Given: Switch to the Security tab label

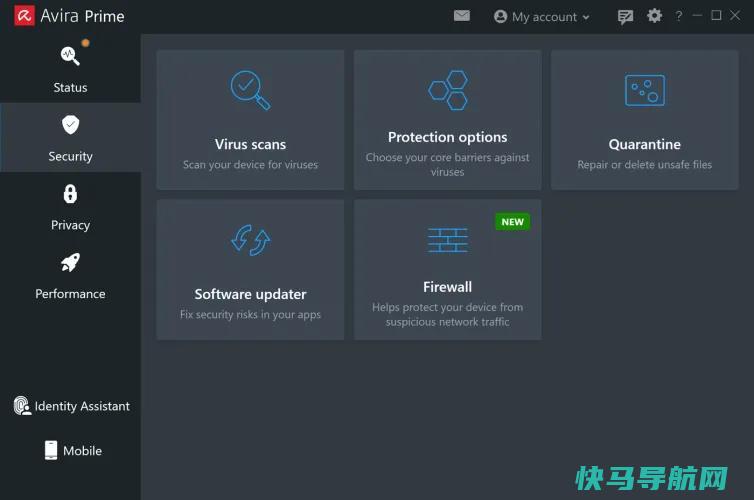Looking at the screenshot, I should tap(70, 156).
